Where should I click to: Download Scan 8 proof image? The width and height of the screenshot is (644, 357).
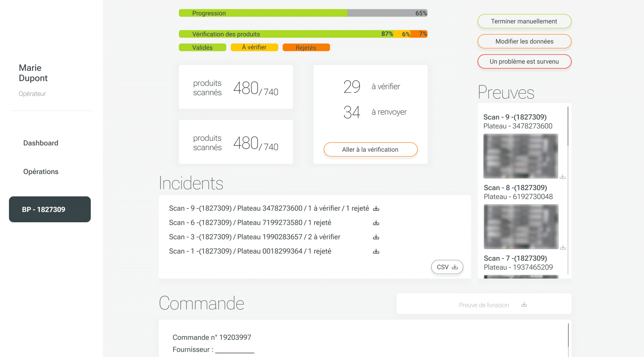coord(563,247)
